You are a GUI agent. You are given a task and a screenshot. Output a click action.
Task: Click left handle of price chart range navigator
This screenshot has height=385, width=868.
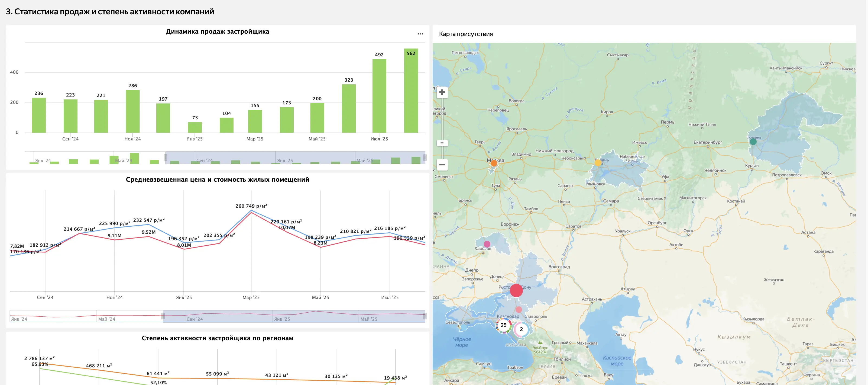[163, 316]
